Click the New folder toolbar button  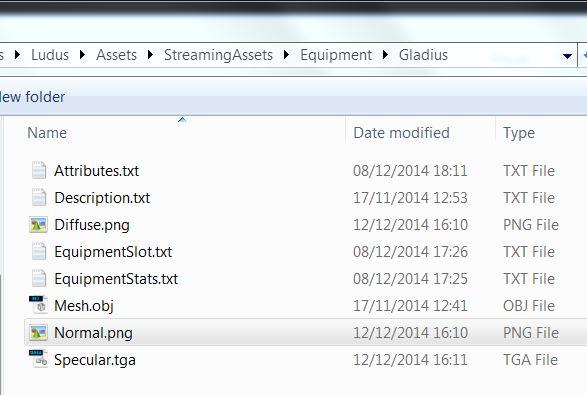coord(32,97)
